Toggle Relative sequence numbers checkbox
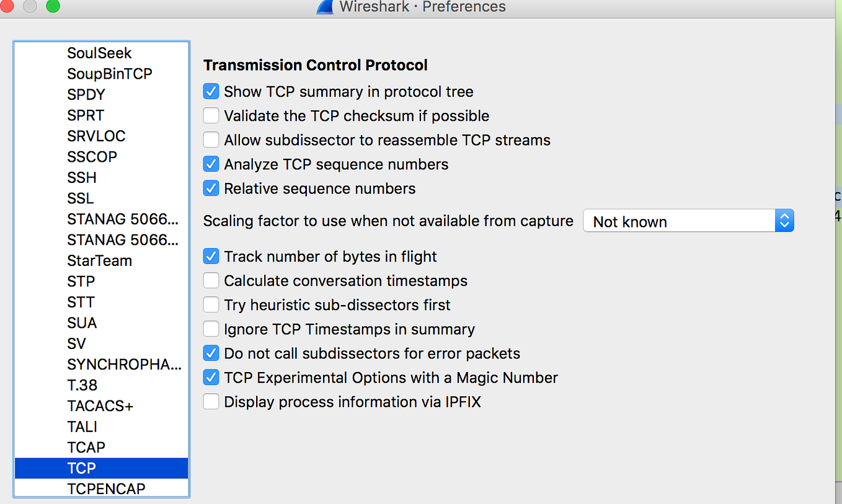This screenshot has height=504, width=842. pyautogui.click(x=211, y=188)
